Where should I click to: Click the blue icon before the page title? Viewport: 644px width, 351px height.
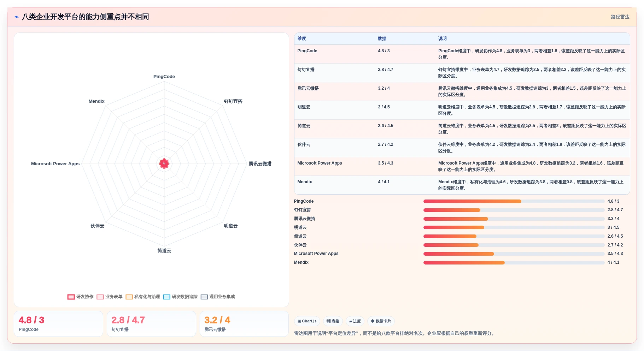pos(16,17)
